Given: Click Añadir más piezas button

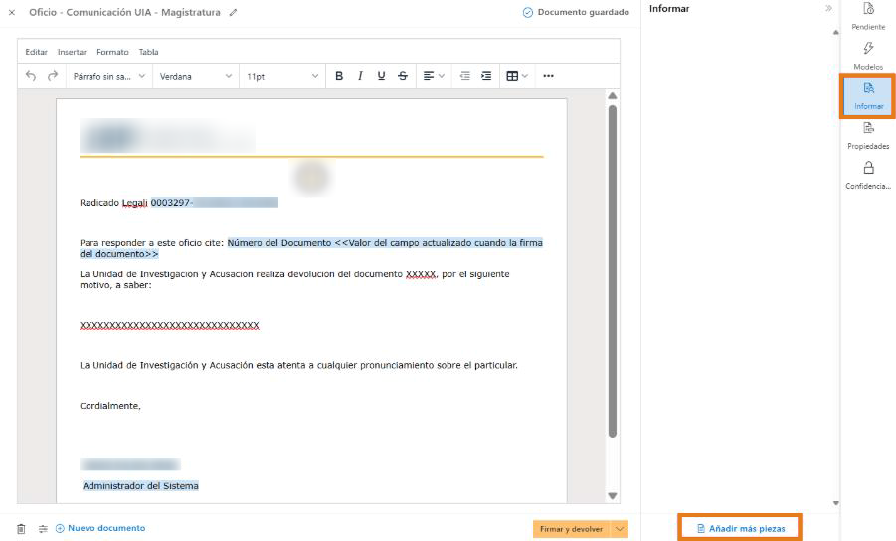Looking at the screenshot, I should (x=741, y=528).
